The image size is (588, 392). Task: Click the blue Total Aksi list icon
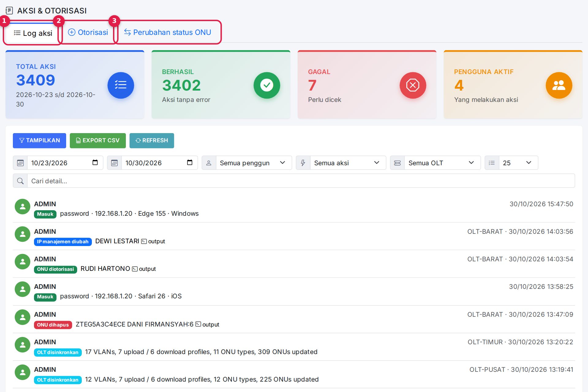click(x=121, y=85)
